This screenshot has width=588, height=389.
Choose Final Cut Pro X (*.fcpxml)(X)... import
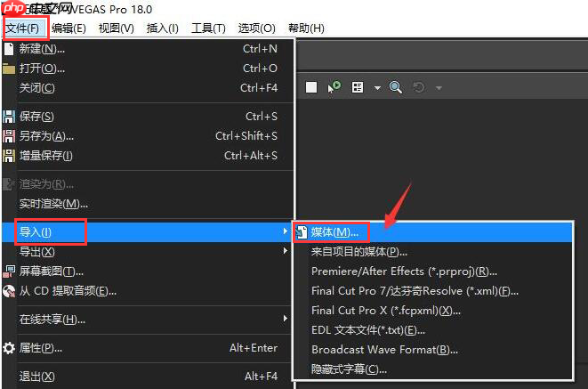tap(433, 311)
